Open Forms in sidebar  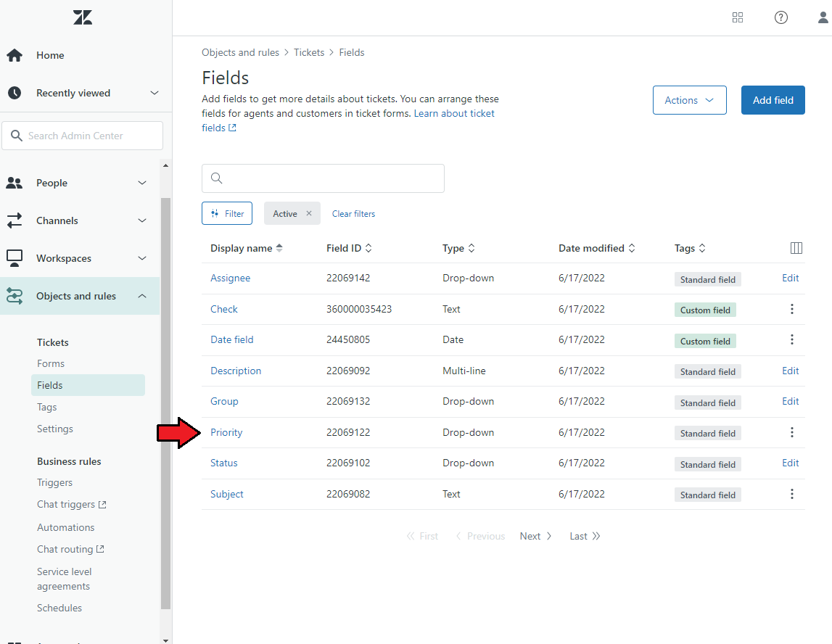click(x=50, y=363)
